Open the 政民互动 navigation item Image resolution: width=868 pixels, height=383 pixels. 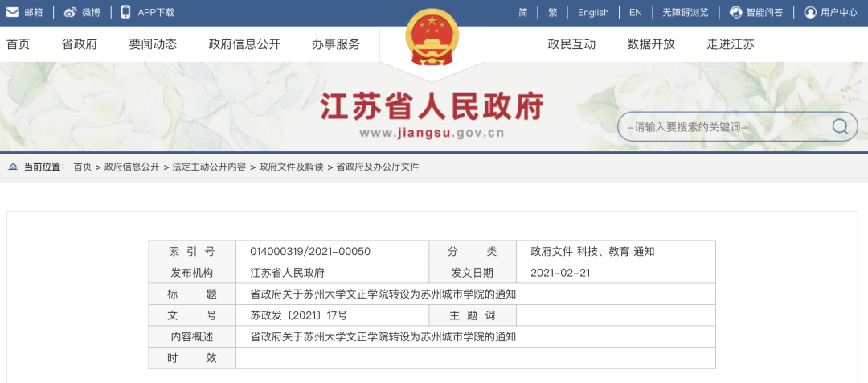572,44
